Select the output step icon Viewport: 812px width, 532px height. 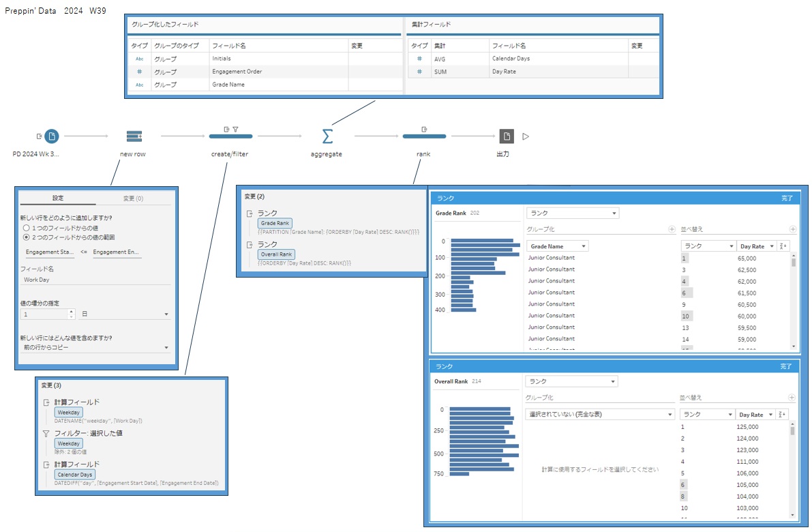(507, 136)
